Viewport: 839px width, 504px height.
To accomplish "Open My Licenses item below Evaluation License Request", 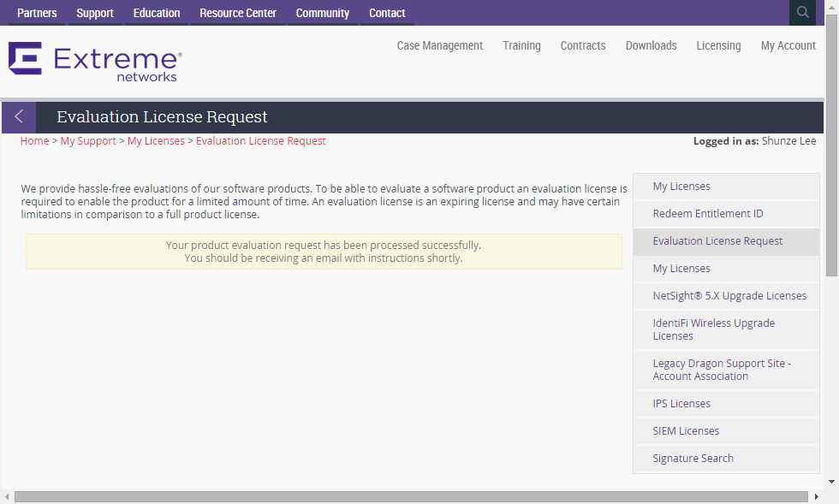I will click(726, 268).
